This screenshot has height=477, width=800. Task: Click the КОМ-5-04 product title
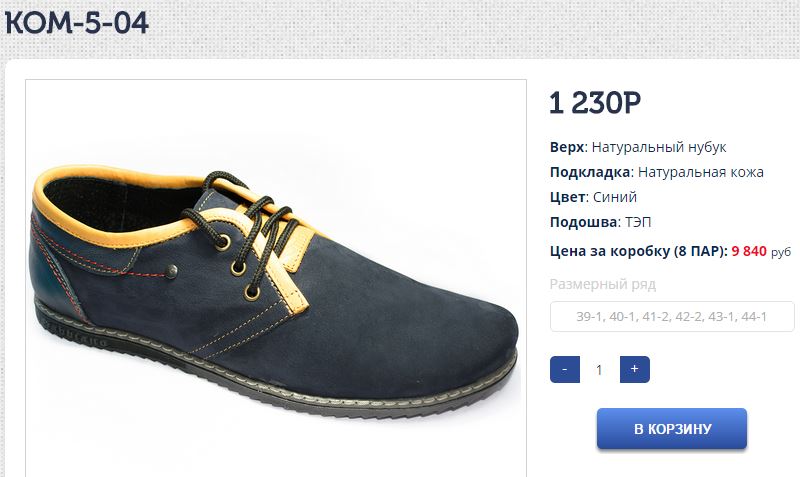[77, 22]
